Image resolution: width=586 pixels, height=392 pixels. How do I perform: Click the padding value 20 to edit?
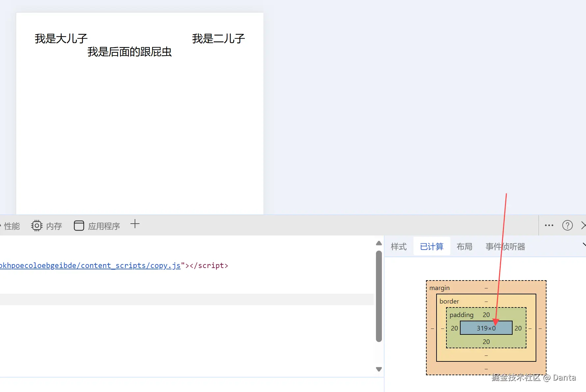coord(486,315)
